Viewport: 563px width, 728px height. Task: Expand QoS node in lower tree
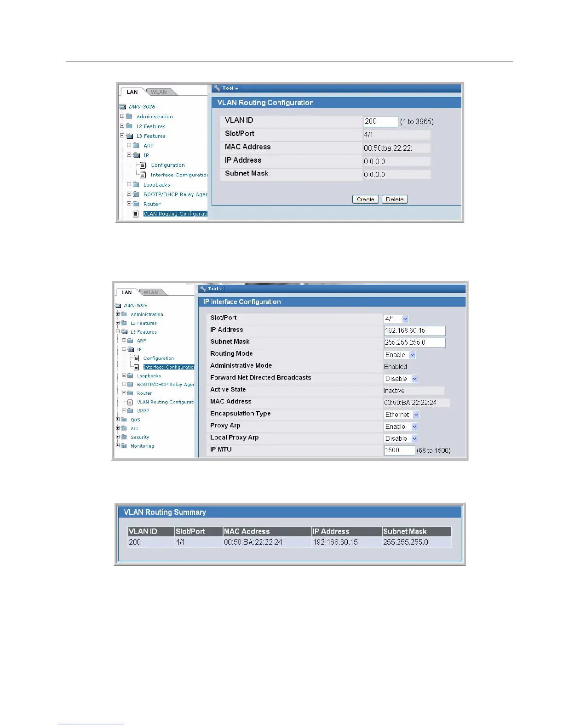(x=118, y=419)
